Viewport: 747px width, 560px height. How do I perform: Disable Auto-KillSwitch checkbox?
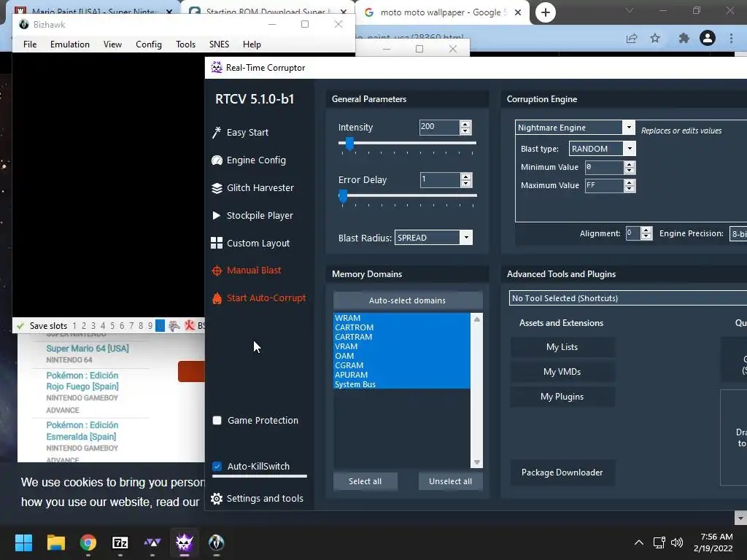coord(217,466)
